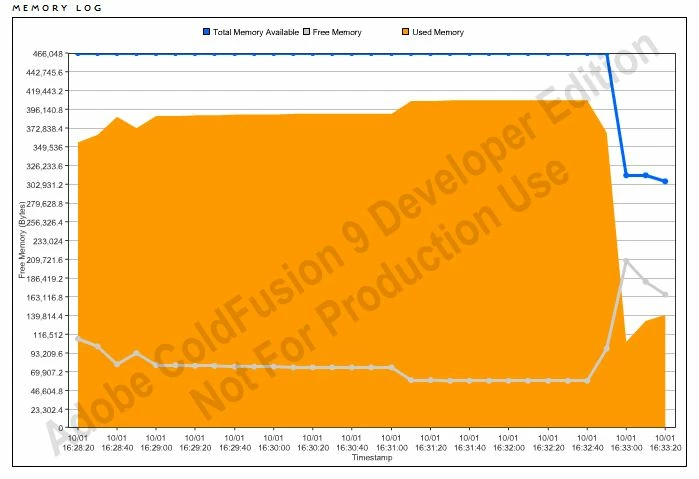The width and height of the screenshot is (699, 479).
Task: Click the last gray Free Memory data point
Action: [665, 294]
